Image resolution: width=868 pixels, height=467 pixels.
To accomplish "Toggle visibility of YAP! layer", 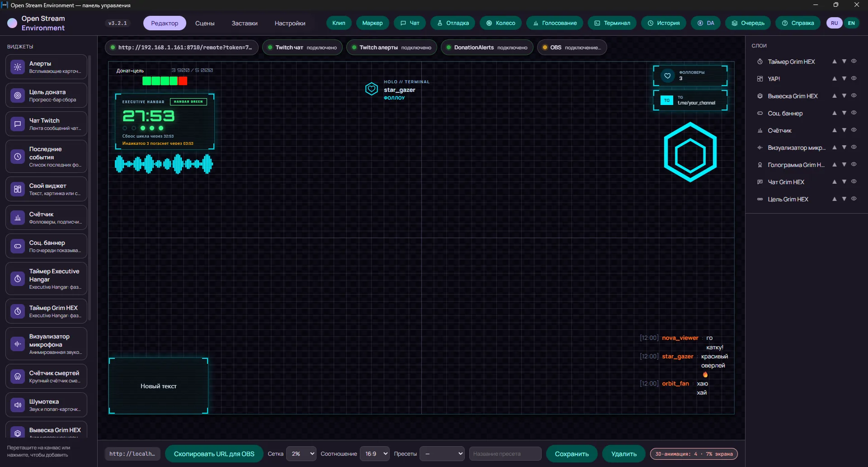I will click(854, 79).
